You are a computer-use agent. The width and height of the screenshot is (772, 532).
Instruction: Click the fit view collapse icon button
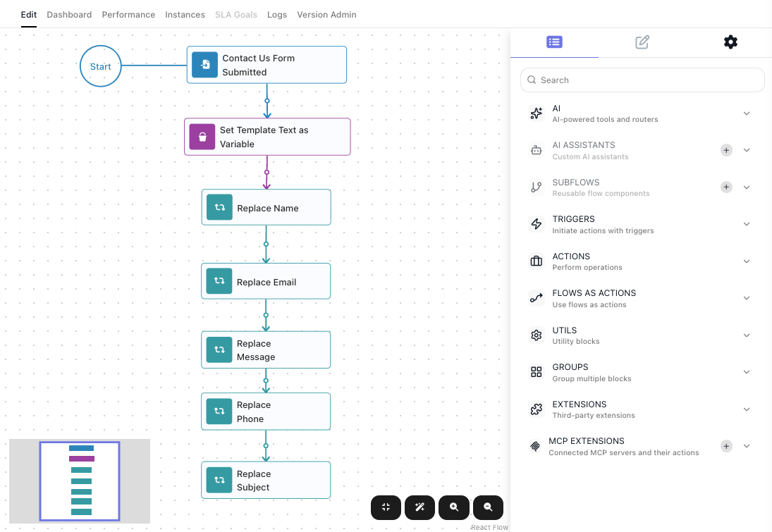coord(386,507)
